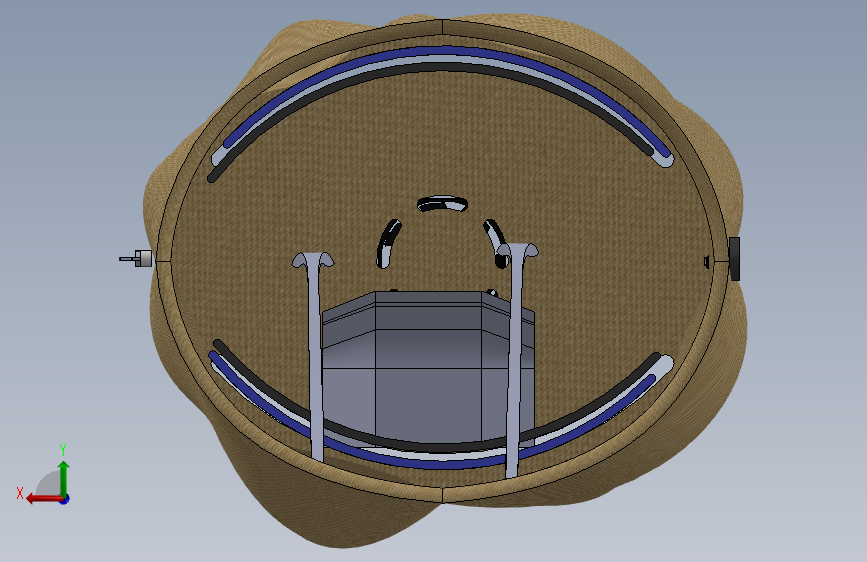Click the green Y label of the triad

point(63,449)
